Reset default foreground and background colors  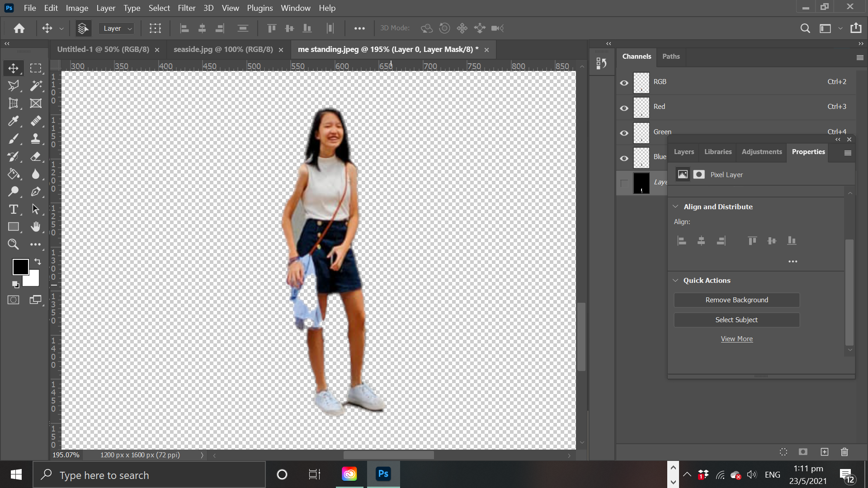(15, 284)
